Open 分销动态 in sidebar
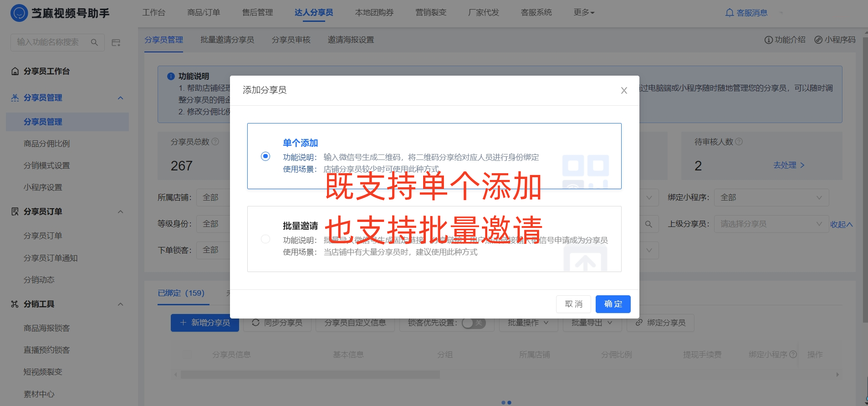The width and height of the screenshot is (868, 406). click(x=39, y=280)
